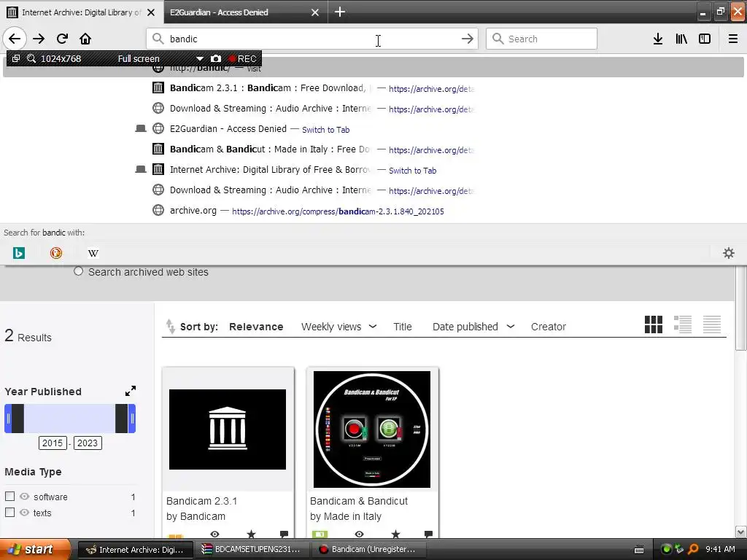Open Bandicam & Bandicut item title
747x560 pixels.
[x=359, y=501]
